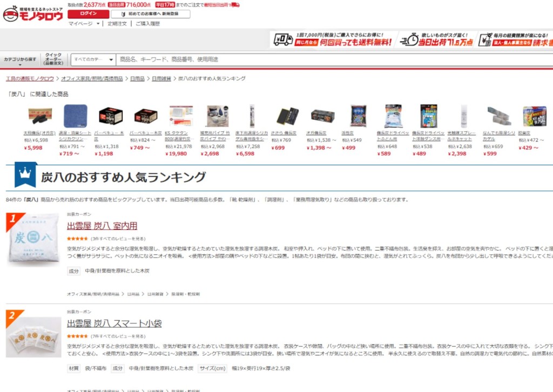Open クイックオーダー (品番注文)
The height and width of the screenshot is (392, 553).
[53, 59]
